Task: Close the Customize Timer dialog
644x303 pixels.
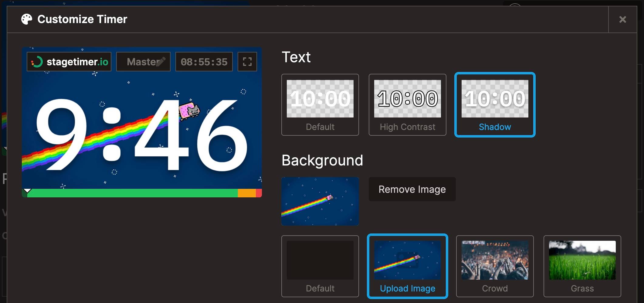Action: pos(622,19)
